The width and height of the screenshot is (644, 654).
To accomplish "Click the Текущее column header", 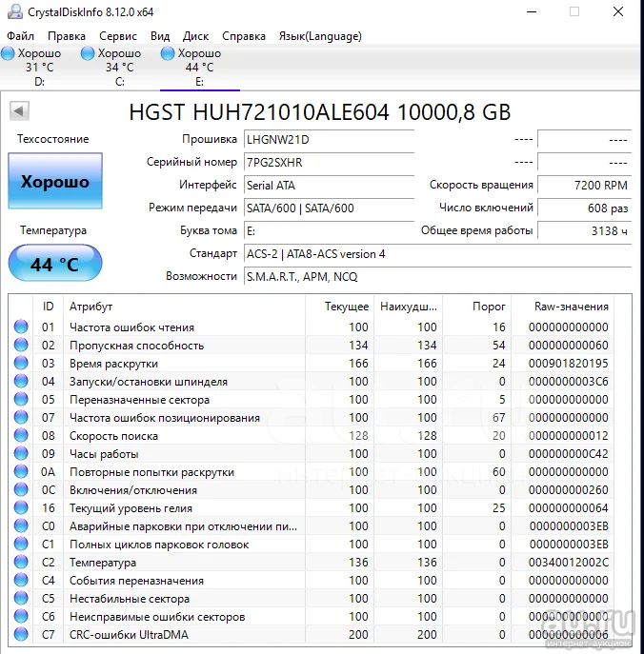I will coord(339,307).
